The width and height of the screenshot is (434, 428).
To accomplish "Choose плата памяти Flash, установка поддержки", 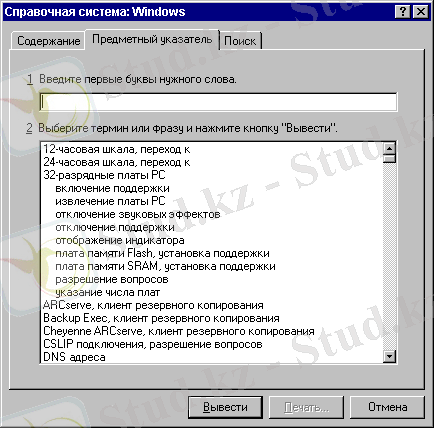I will (162, 253).
